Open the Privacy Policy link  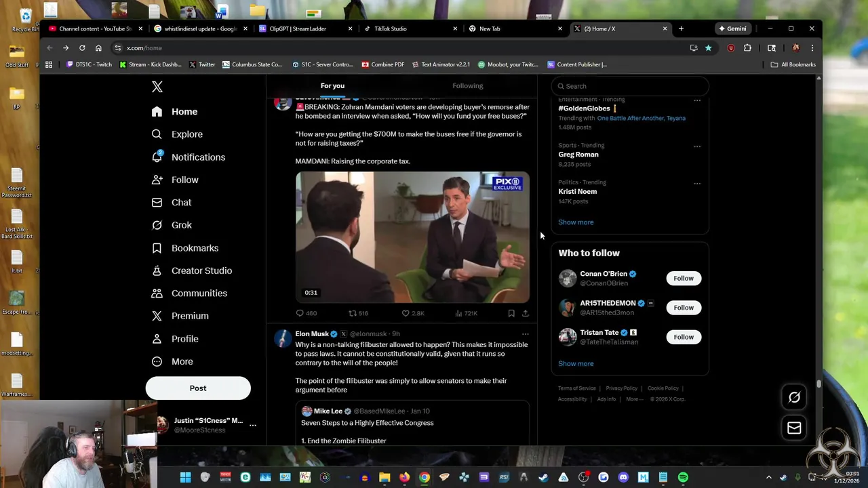[621, 388]
